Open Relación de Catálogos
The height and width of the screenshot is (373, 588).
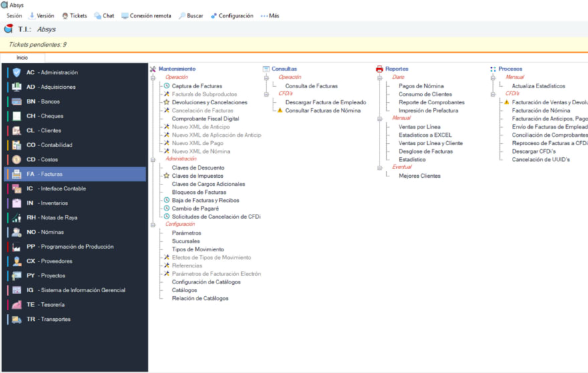pyautogui.click(x=200, y=298)
